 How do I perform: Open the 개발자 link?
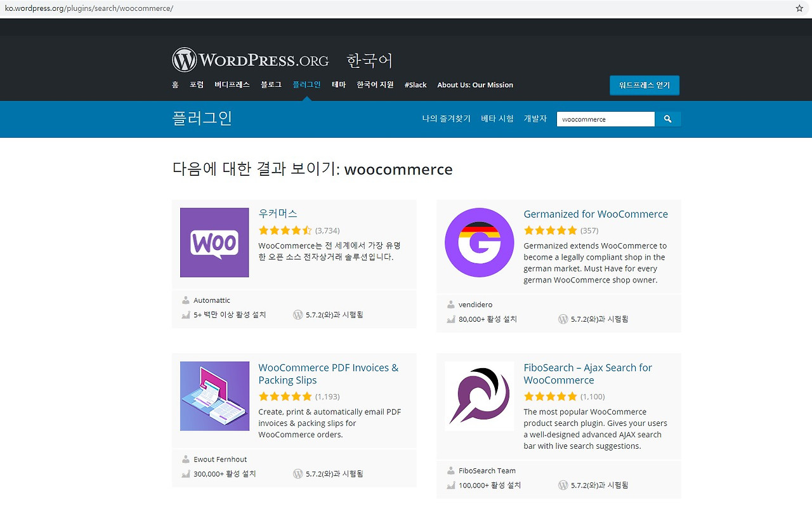coord(535,119)
